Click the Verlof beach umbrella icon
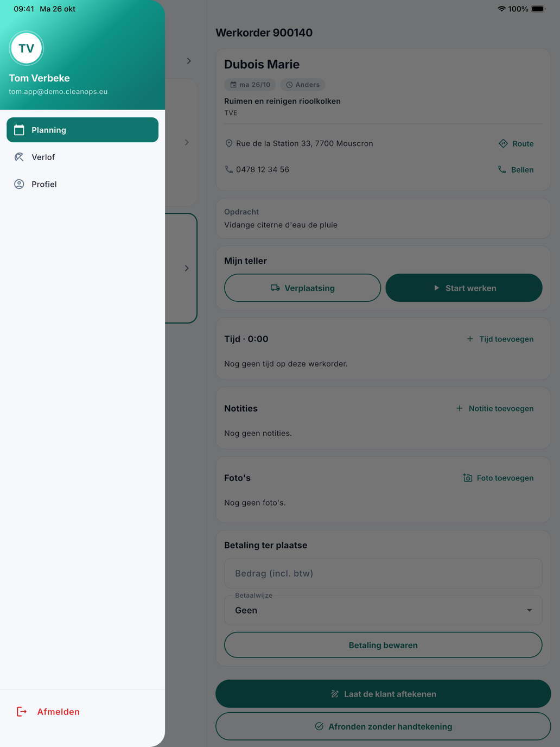This screenshot has width=560, height=747. [x=19, y=157]
